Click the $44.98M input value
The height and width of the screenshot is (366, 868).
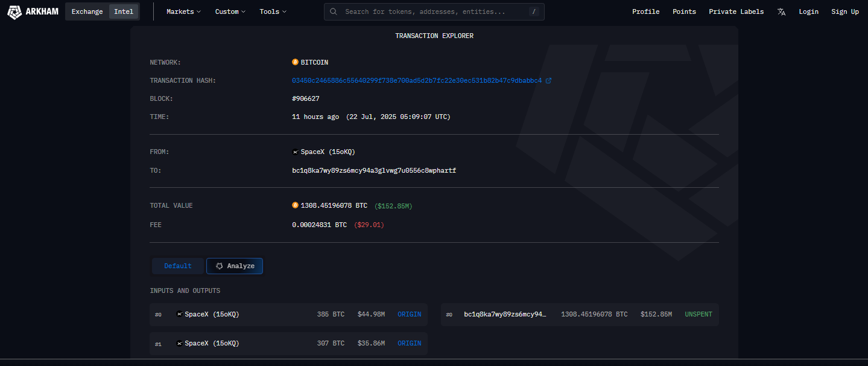(x=371, y=314)
